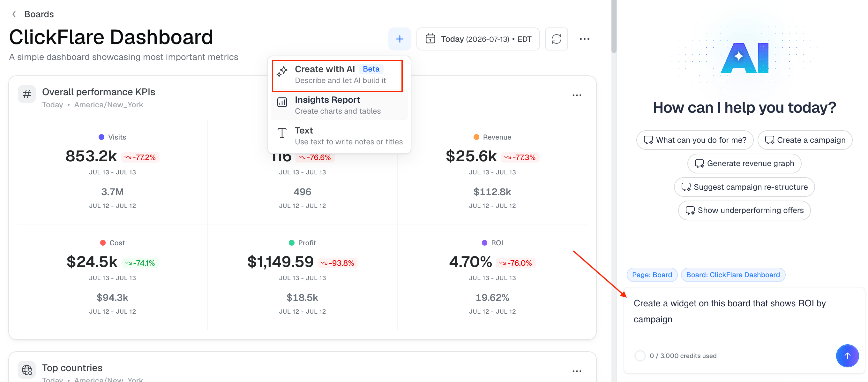Viewport: 868px width, 382px height.
Task: Click the previous ROI value 19.62%
Action: click(x=492, y=298)
